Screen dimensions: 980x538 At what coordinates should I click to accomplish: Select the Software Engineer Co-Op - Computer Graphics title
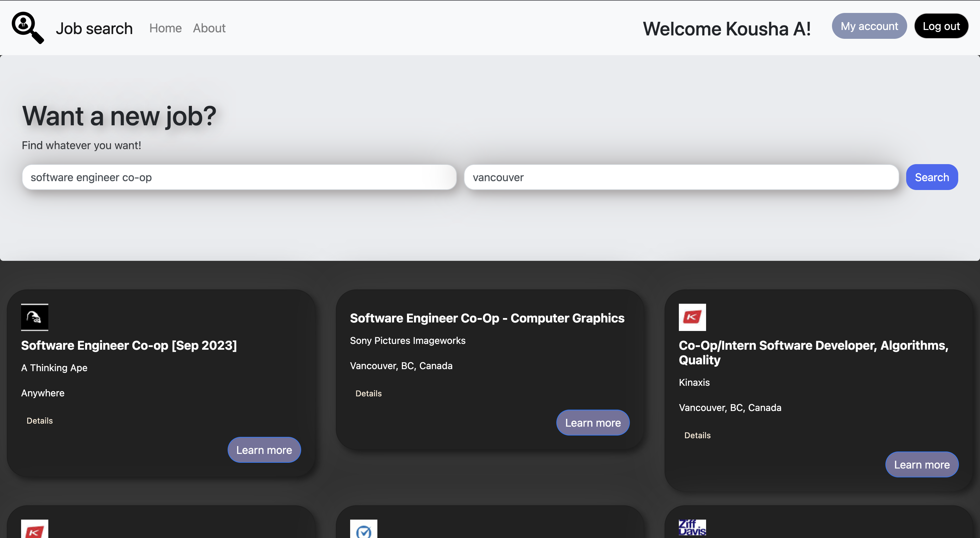[487, 318]
